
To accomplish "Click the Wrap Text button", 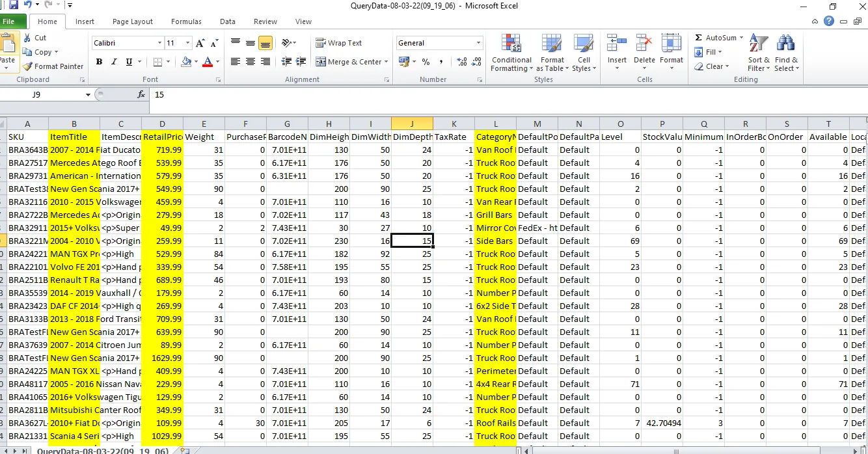I will [x=338, y=43].
